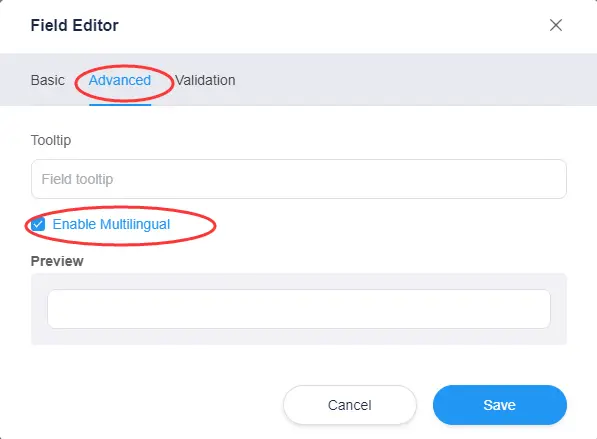Dismiss the dialog with the X icon
The width and height of the screenshot is (597, 439).
click(x=555, y=25)
